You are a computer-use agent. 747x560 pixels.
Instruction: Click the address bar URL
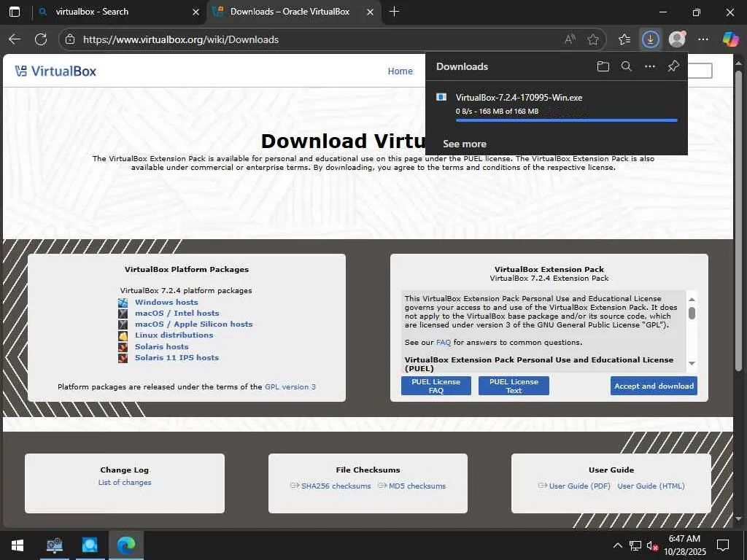coord(181,39)
